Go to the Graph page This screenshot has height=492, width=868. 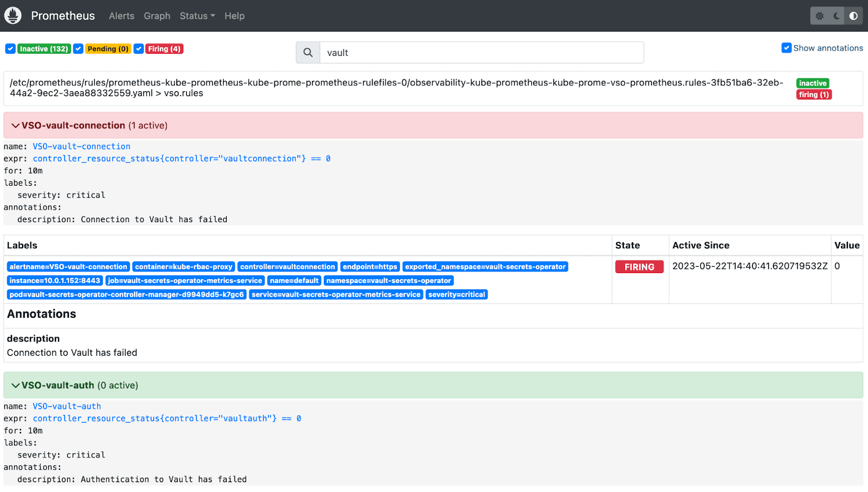pyautogui.click(x=157, y=16)
